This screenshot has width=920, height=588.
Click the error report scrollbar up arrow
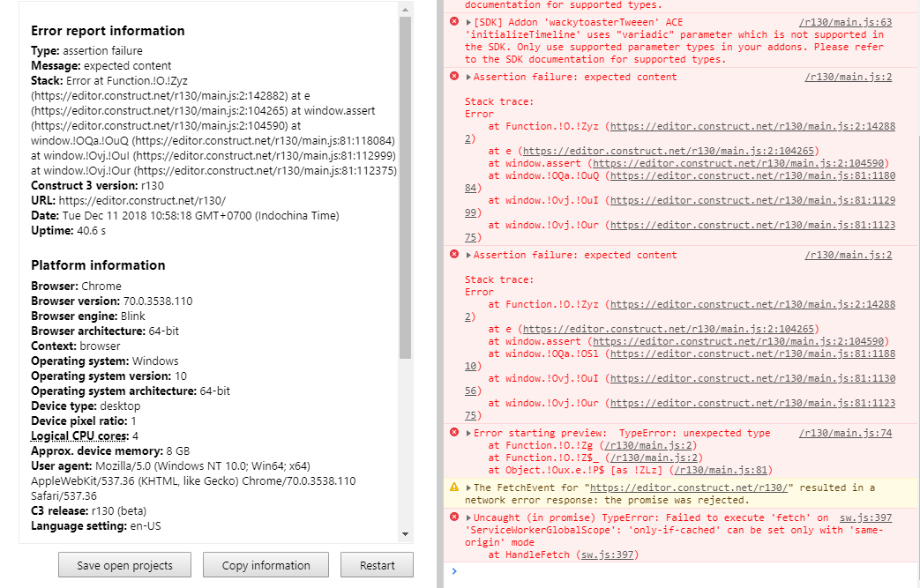pyautogui.click(x=405, y=10)
